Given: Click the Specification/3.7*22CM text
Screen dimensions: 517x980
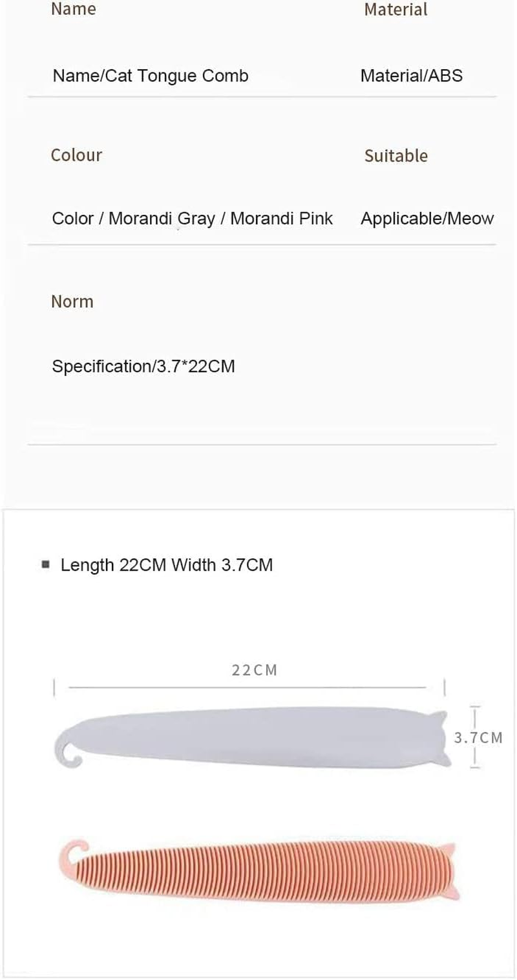Looking at the screenshot, I should [143, 367].
